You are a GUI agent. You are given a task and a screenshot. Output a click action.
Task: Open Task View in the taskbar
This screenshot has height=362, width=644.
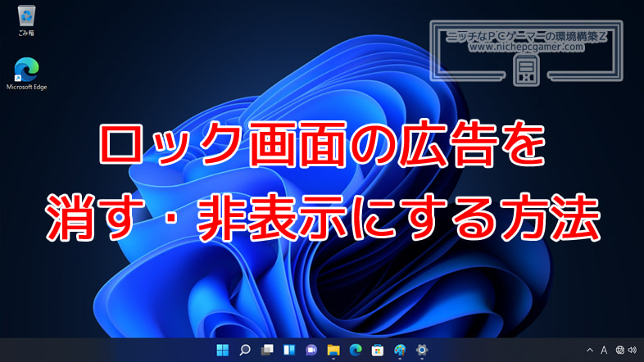[x=267, y=350]
